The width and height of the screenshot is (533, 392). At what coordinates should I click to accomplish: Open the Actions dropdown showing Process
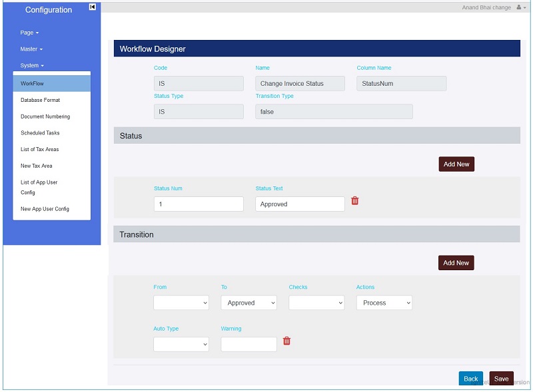tap(384, 303)
